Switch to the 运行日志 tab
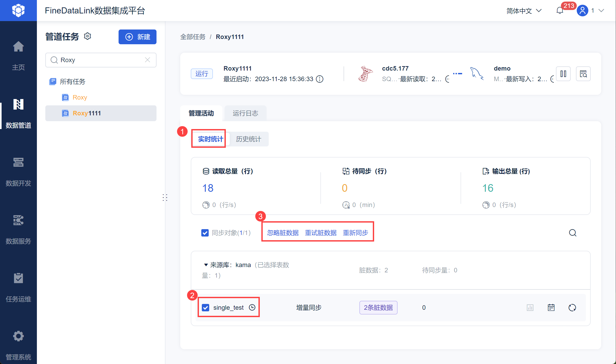 point(245,113)
